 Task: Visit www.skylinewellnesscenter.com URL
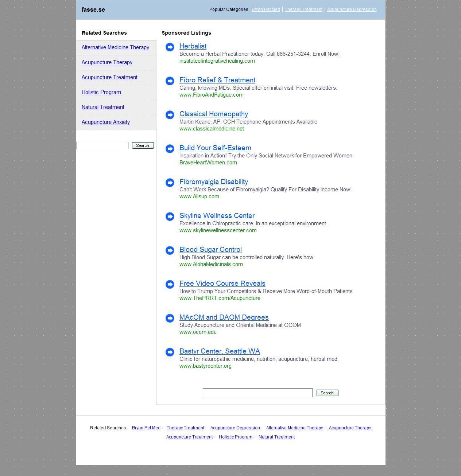tap(218, 230)
